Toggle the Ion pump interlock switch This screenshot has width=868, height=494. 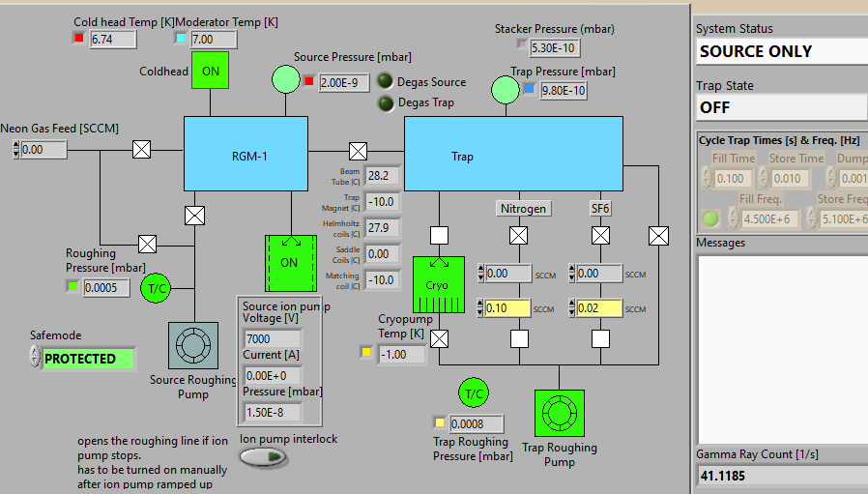coord(263,457)
